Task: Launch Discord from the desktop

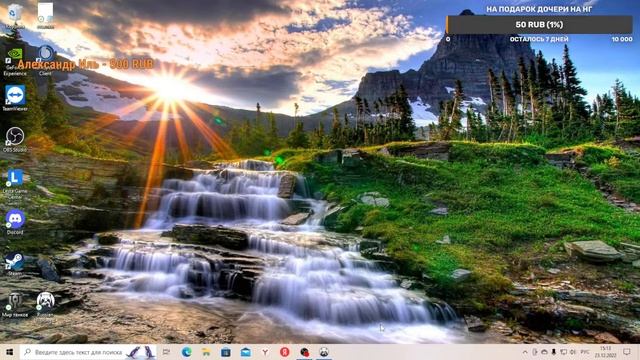Action: coord(15,222)
